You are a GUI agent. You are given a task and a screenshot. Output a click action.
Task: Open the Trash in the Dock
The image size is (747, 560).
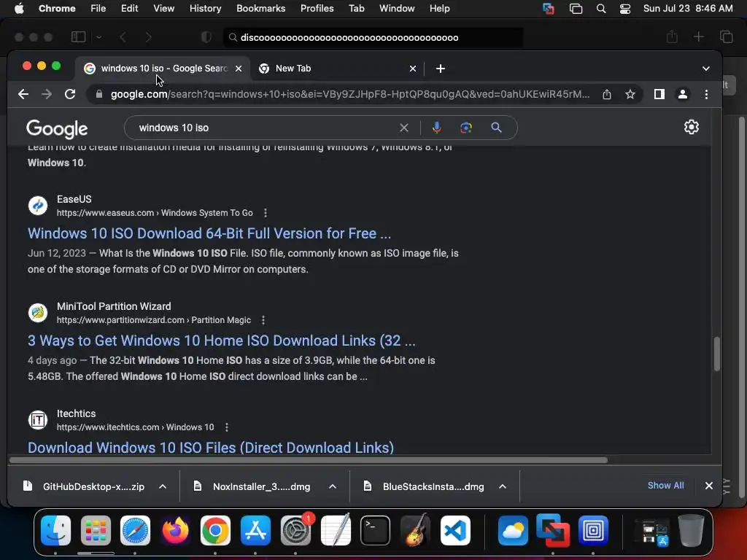point(692,530)
